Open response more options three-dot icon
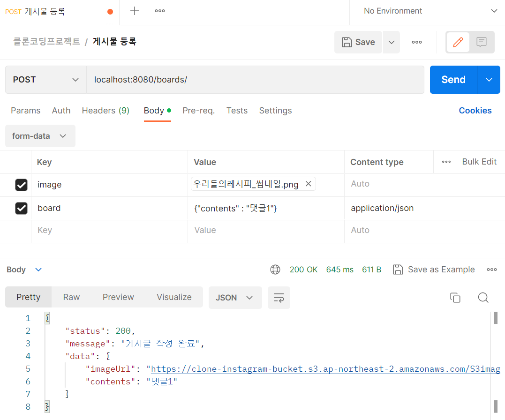505x420 pixels. pyautogui.click(x=492, y=270)
